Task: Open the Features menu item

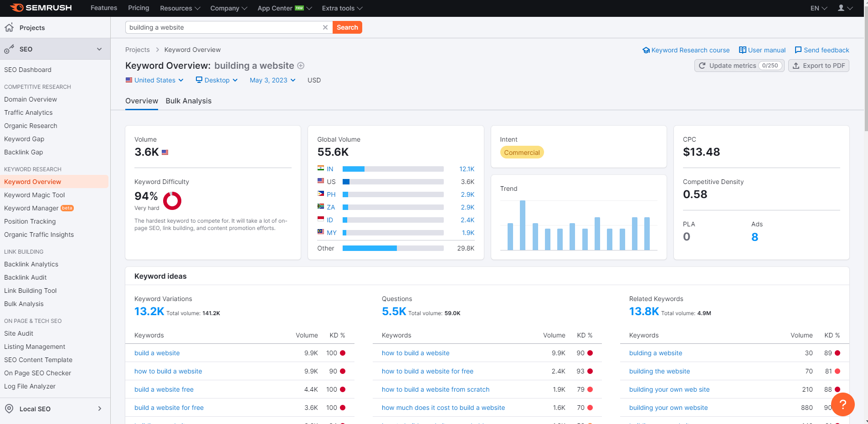Action: tap(104, 8)
